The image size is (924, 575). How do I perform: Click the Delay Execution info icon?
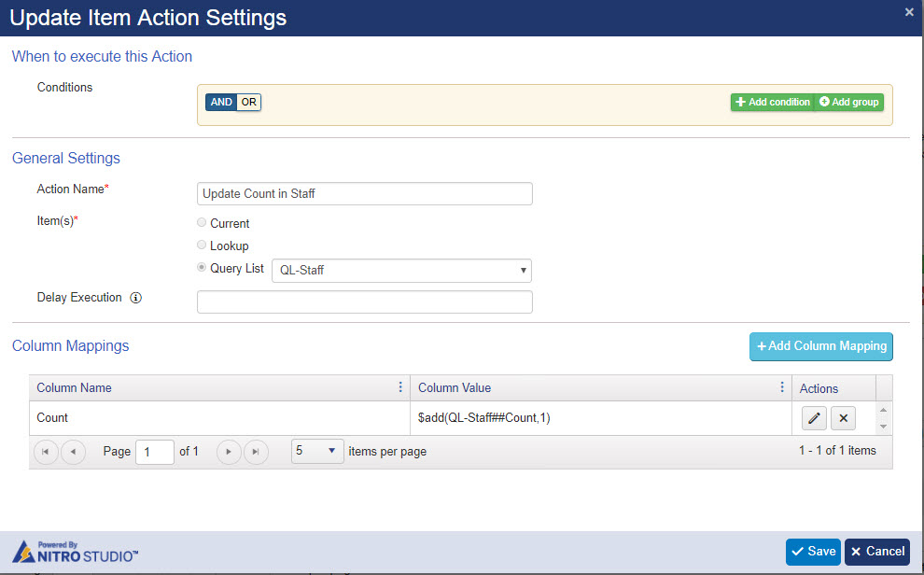[x=135, y=298]
